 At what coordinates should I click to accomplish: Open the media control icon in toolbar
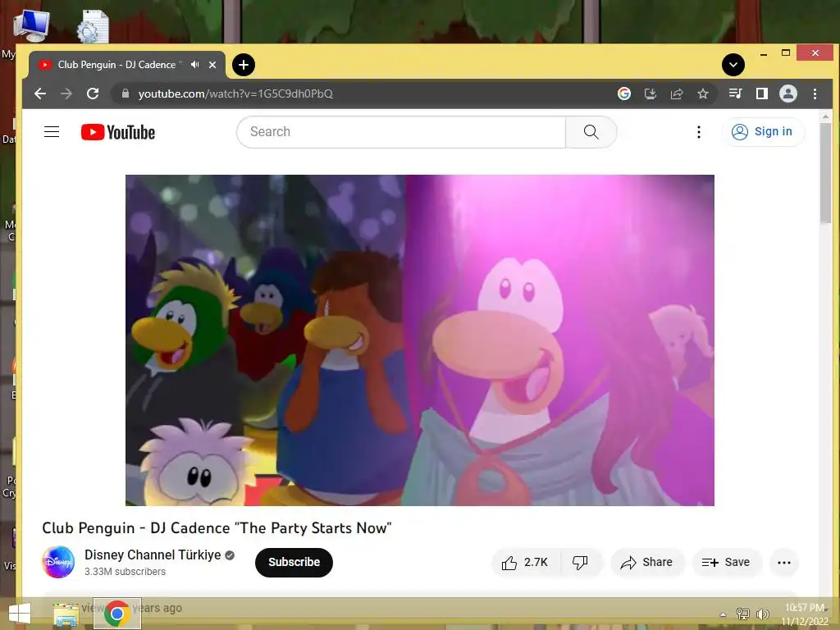click(x=736, y=94)
